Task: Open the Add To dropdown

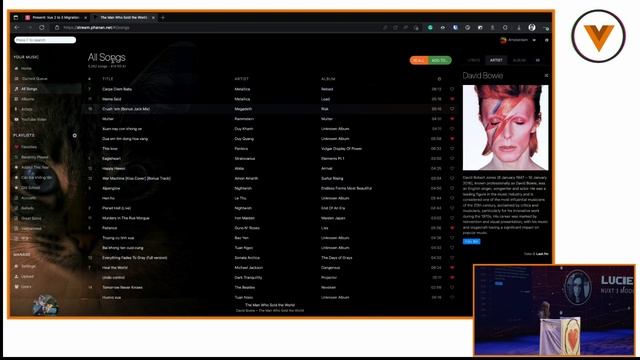Action: (440, 60)
